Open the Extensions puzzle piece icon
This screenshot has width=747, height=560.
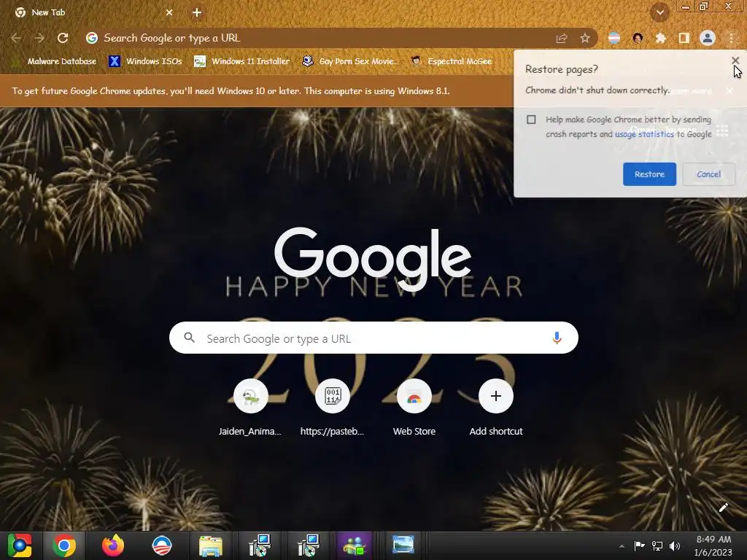click(x=661, y=38)
